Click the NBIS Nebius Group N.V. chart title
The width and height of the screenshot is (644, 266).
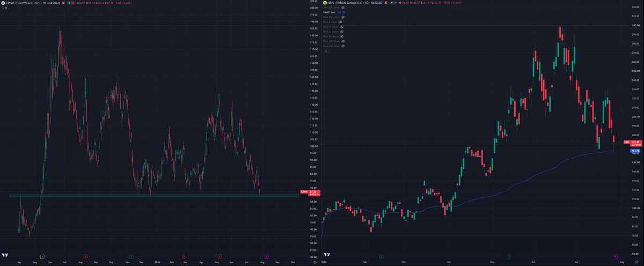click(x=355, y=3)
